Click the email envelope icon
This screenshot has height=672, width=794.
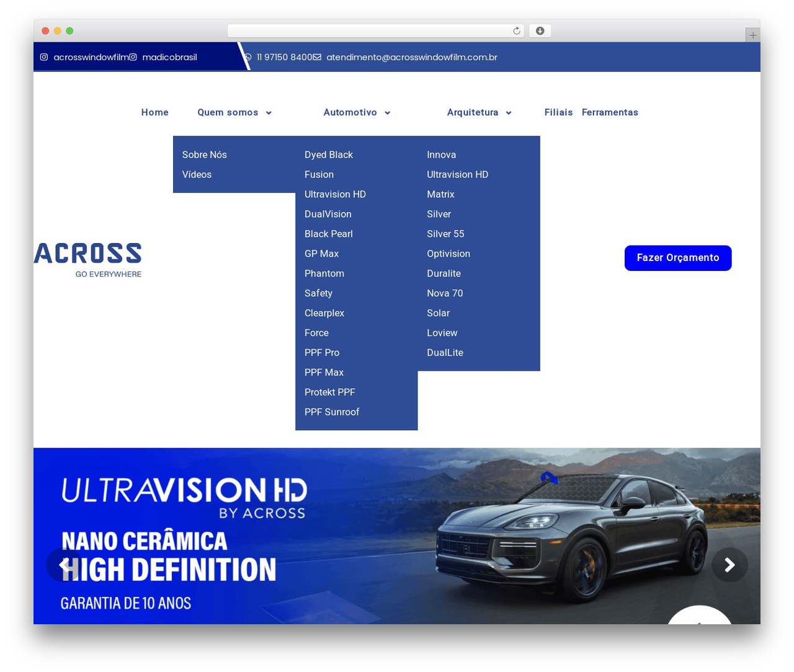317,57
